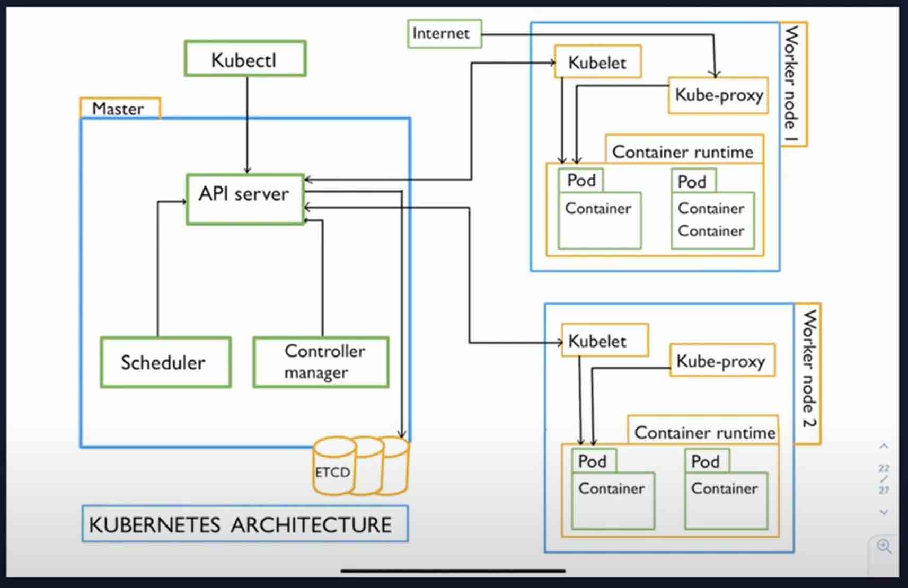Select the Worker node 2 vertical label
The height and width of the screenshot is (588, 908).
pyautogui.click(x=807, y=373)
